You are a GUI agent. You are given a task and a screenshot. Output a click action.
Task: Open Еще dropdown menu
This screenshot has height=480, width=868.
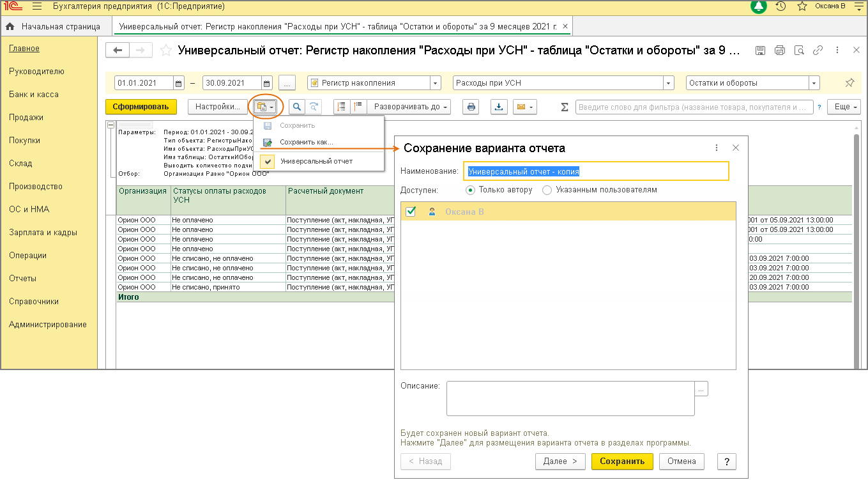coord(844,107)
